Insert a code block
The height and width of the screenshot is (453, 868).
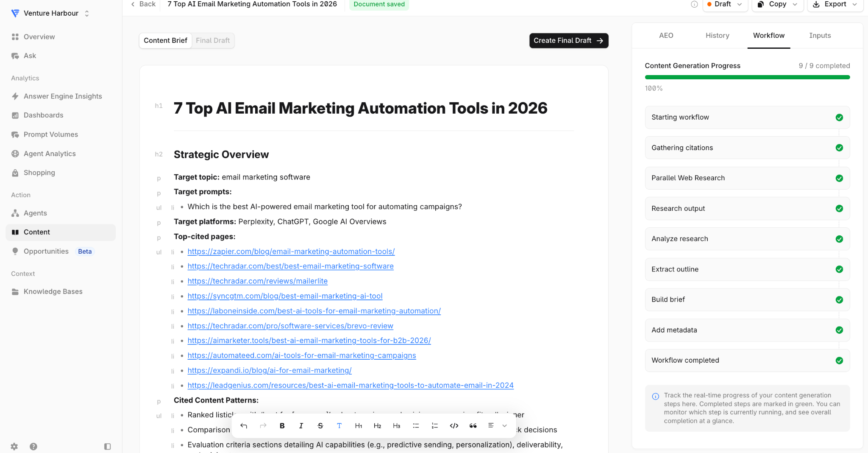coord(454,425)
